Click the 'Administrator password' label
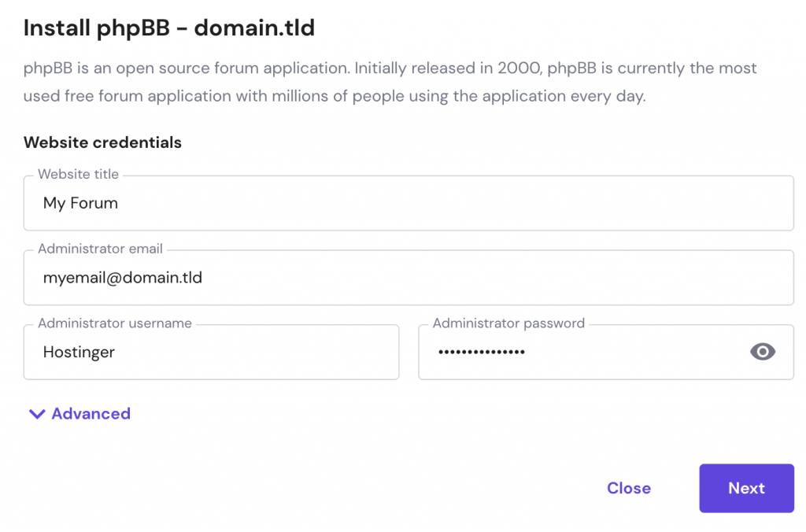The width and height of the screenshot is (806, 532). pyautogui.click(x=508, y=323)
